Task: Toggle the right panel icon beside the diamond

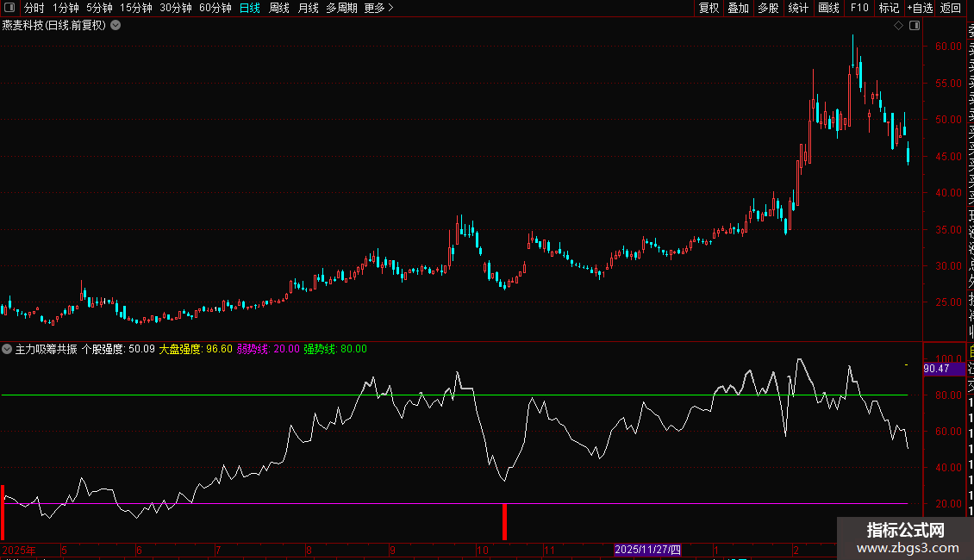Action: (915, 26)
